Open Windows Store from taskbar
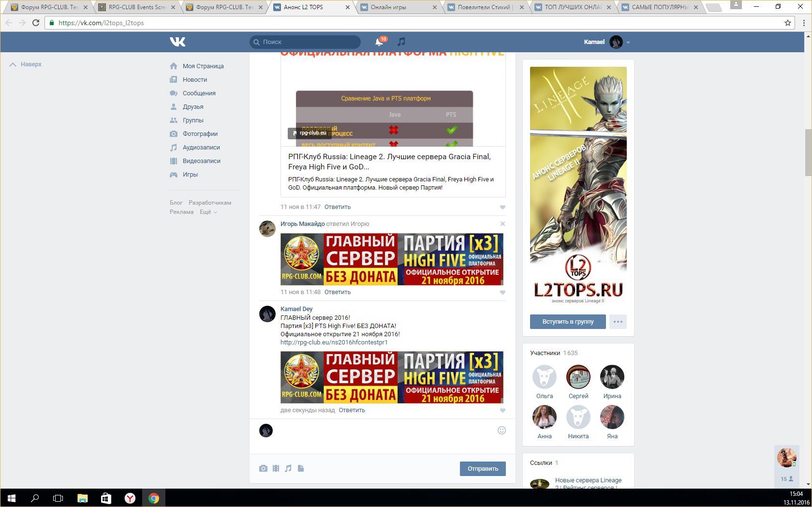The image size is (812, 507). pyautogui.click(x=106, y=498)
